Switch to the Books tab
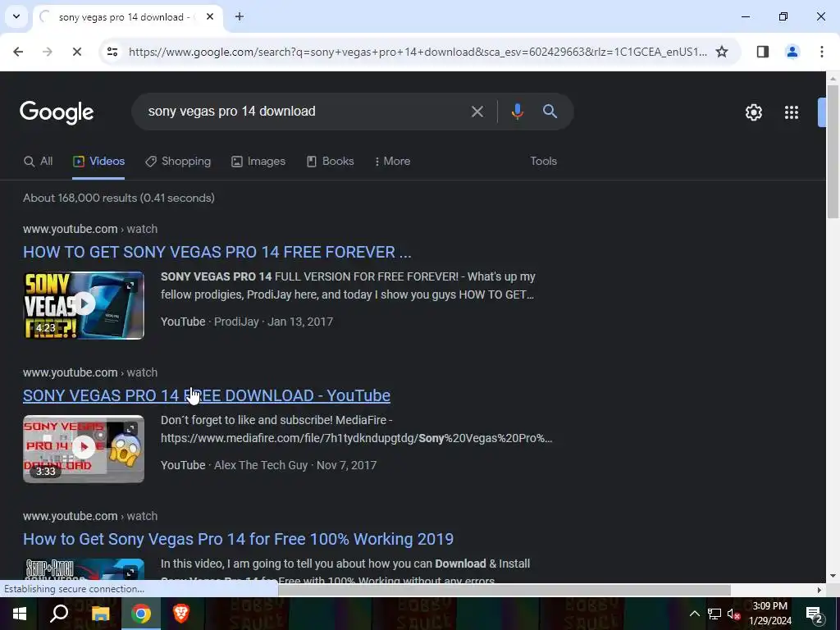The height and width of the screenshot is (630, 840). point(330,162)
